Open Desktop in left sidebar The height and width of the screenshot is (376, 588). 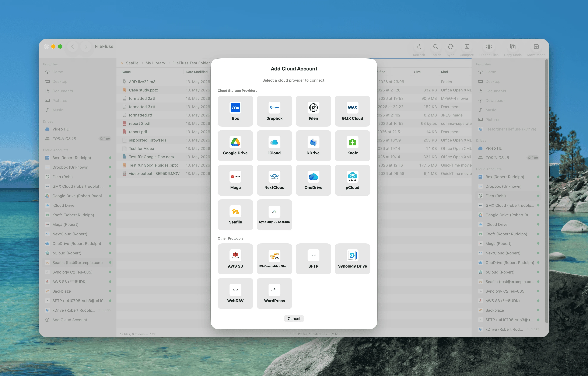coord(77,81)
